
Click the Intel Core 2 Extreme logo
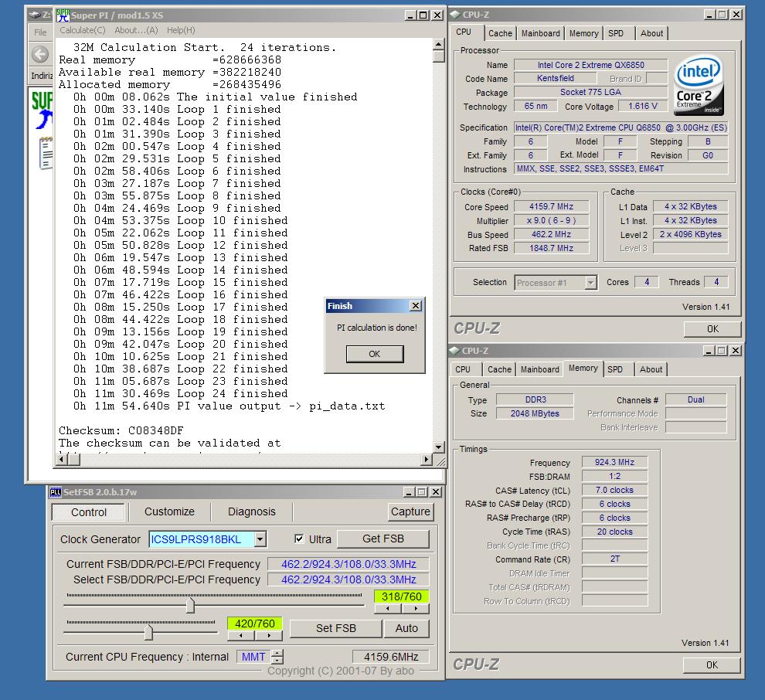coord(699,85)
